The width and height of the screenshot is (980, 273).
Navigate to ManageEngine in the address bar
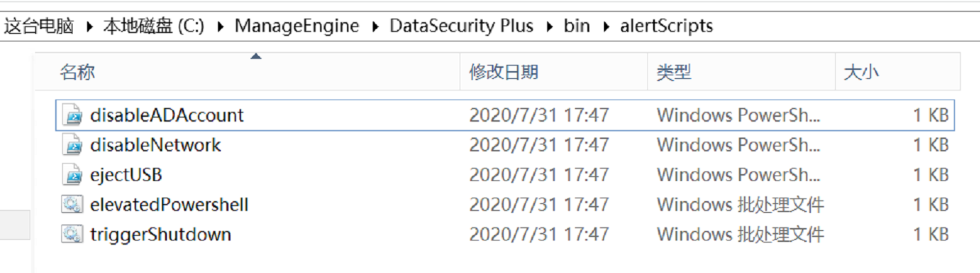[x=297, y=26]
